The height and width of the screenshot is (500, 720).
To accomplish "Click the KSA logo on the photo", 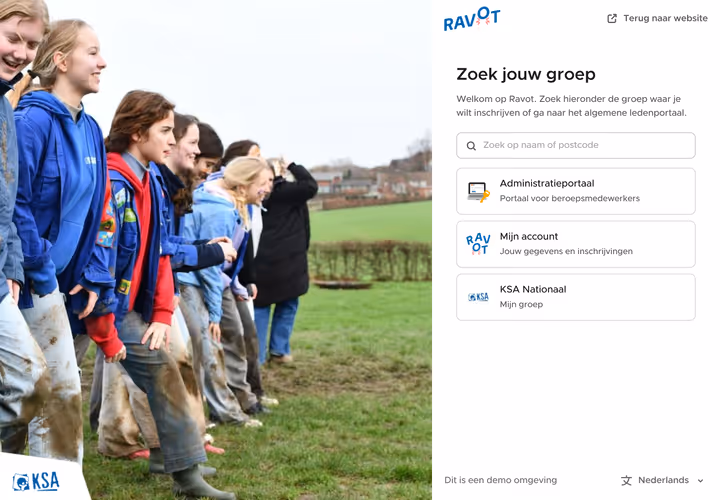I will click(x=36, y=481).
